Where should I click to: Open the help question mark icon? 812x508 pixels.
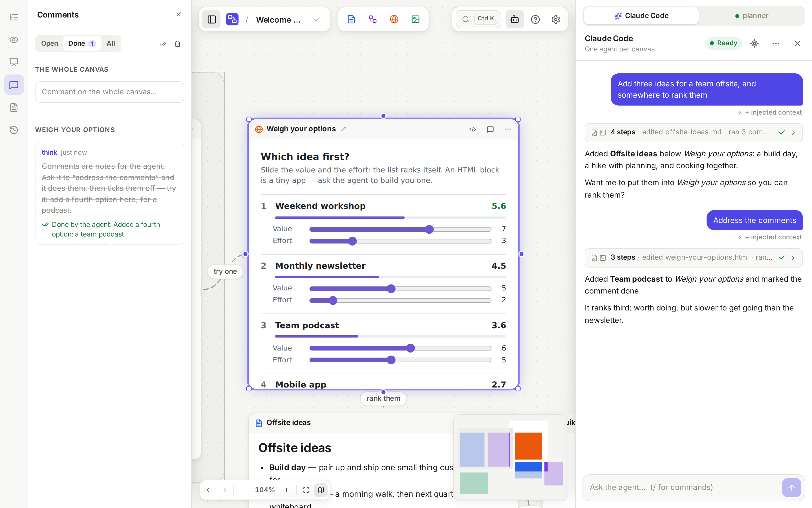(x=535, y=19)
